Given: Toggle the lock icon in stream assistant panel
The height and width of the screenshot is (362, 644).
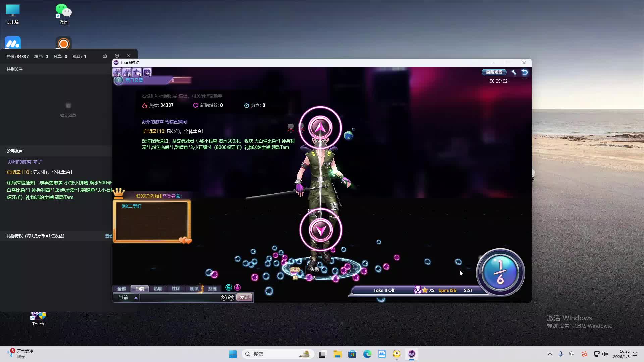Looking at the screenshot, I should 105,56.
